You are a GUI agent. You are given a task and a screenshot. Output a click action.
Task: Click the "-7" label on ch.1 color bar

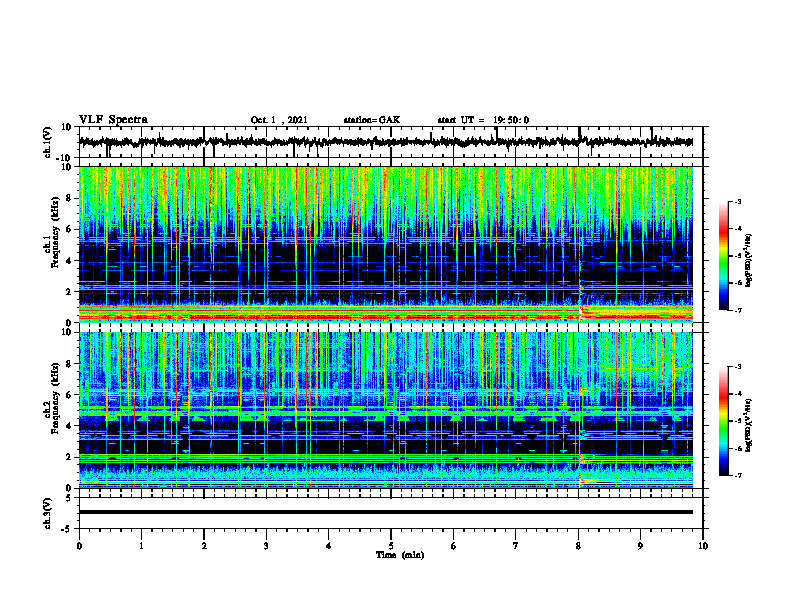tap(737, 310)
